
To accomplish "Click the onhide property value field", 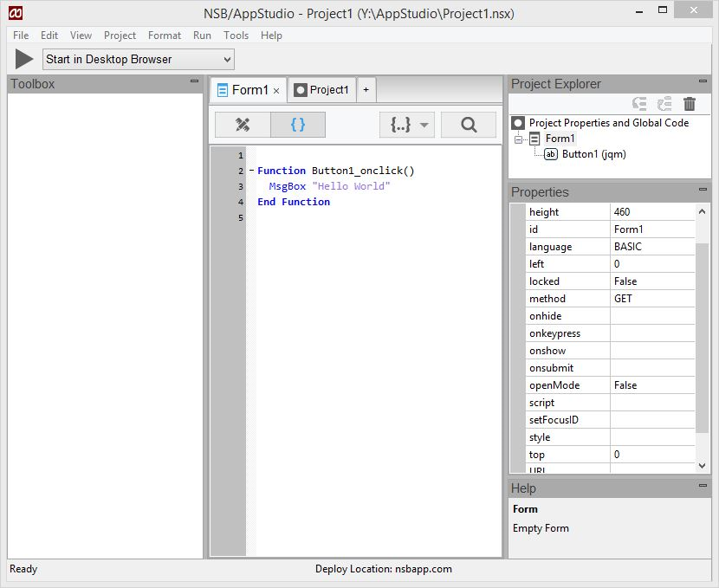I will pyautogui.click(x=652, y=316).
